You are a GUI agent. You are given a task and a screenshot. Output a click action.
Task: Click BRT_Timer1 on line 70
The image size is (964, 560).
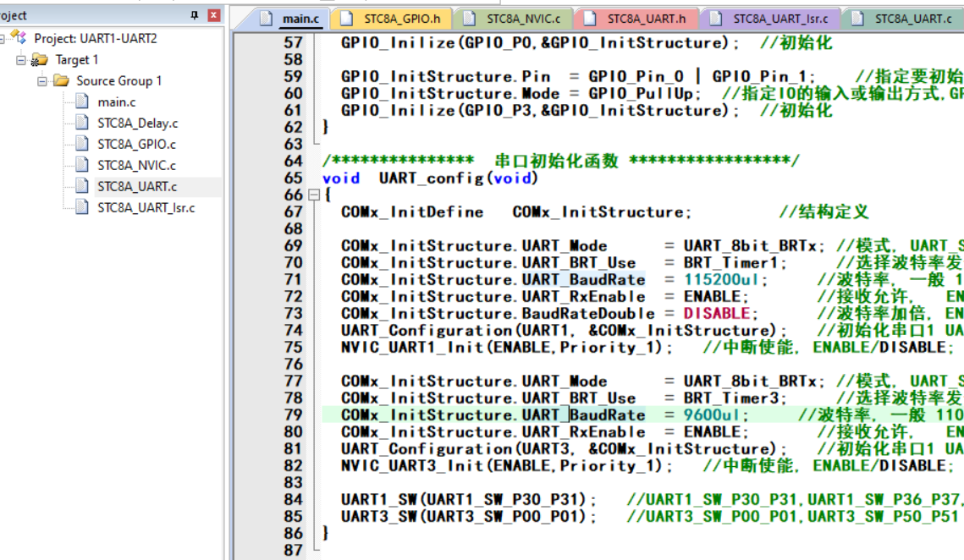click(731, 262)
